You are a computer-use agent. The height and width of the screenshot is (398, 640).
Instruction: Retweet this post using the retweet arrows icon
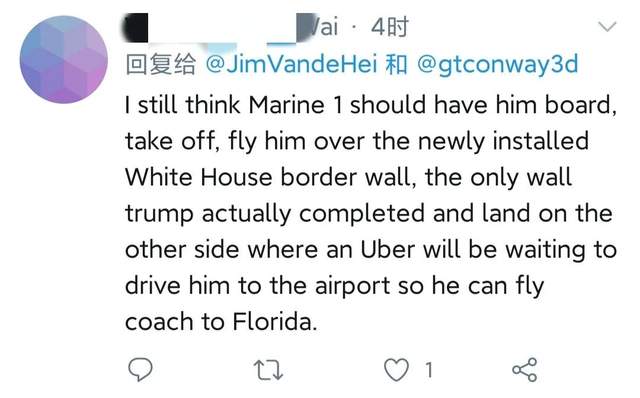(268, 370)
